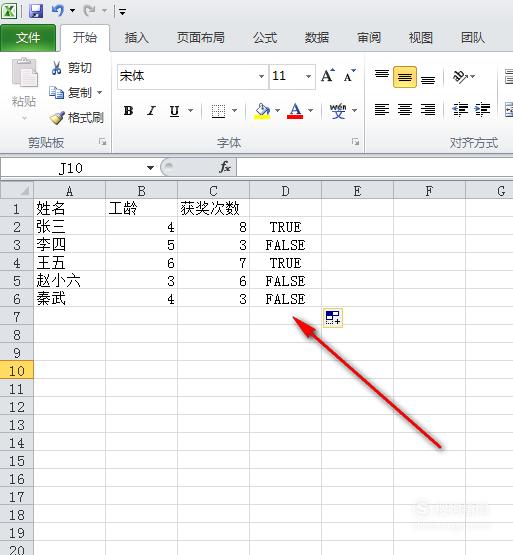Click the center text horizontally icon
The height and width of the screenshot is (555, 513).
tap(405, 110)
